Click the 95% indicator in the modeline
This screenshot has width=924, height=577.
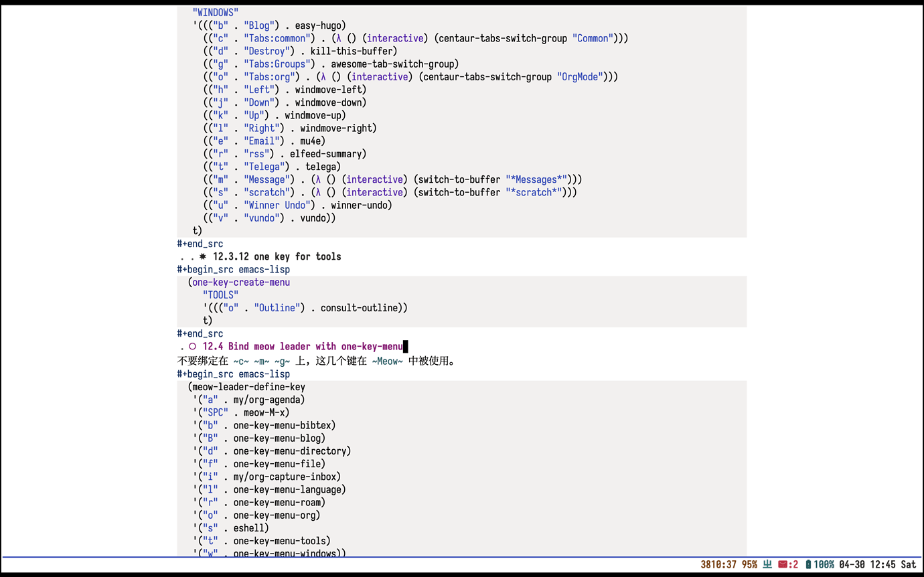click(750, 564)
